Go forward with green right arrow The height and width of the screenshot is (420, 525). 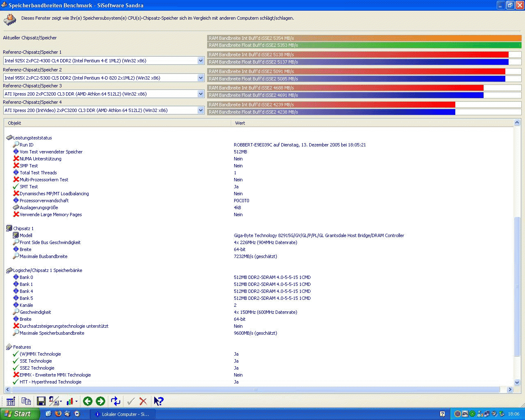coord(100,401)
